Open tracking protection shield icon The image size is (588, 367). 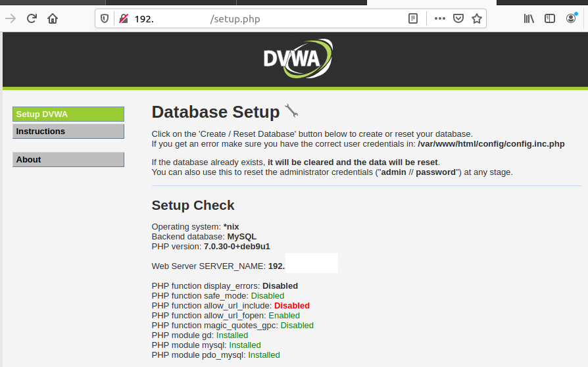click(105, 18)
